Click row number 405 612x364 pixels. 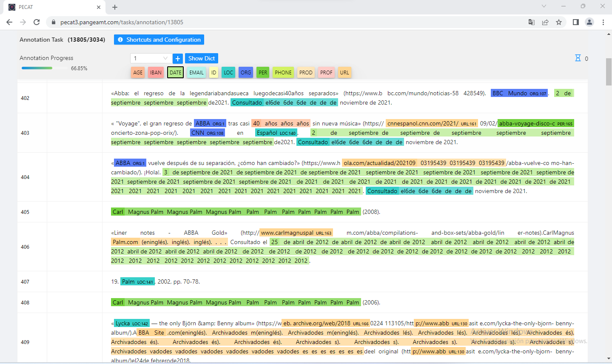coord(25,212)
